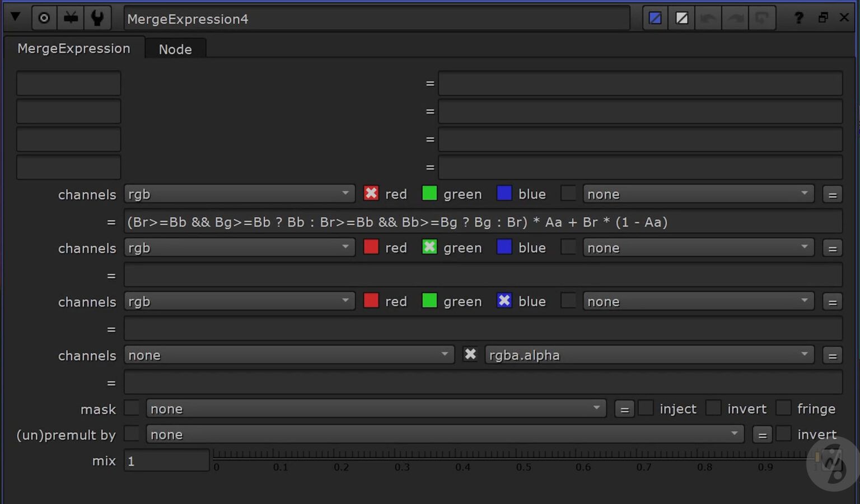Click the equals button beside (un)premult dropdown
The height and width of the screenshot is (504, 860).
pos(762,435)
